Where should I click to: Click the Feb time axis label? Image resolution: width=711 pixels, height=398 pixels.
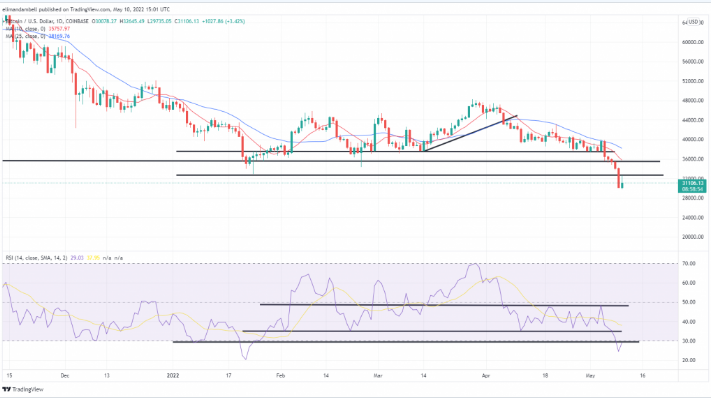click(280, 375)
